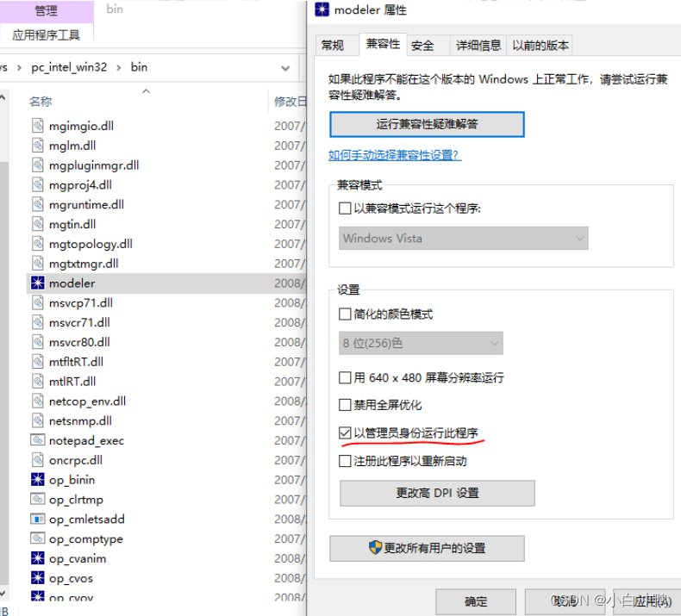Click the notepad_exec file icon
Screen dimensions: 681x616
click(x=38, y=440)
